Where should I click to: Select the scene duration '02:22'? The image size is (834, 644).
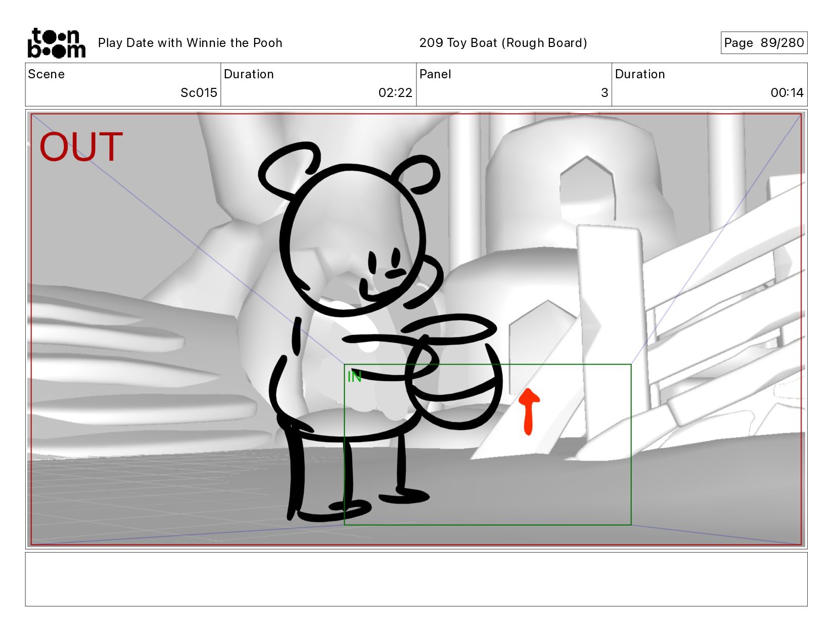click(395, 93)
